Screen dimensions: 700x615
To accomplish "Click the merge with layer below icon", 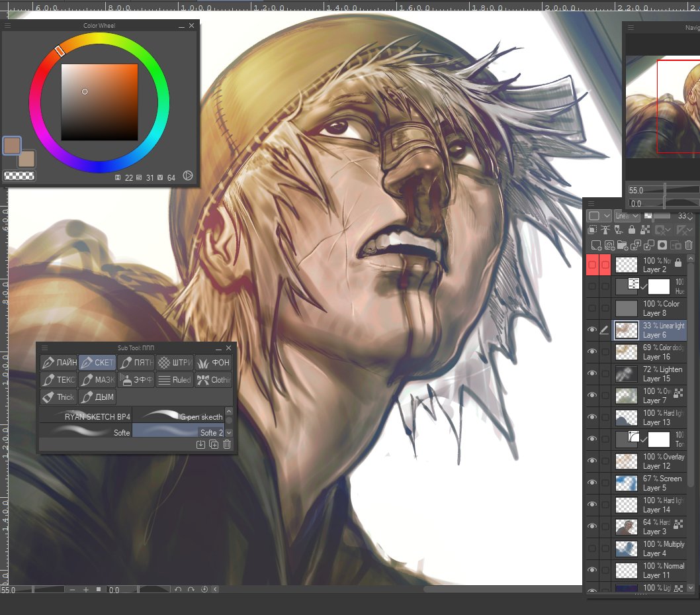I will click(x=649, y=245).
